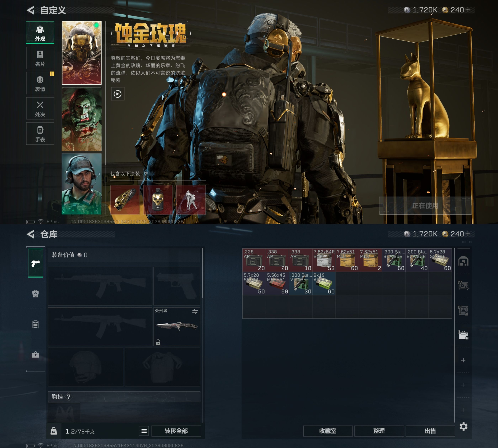Click the lock icon under 处刑者 knife
Viewport: 498px width, 448px height.
158,342
